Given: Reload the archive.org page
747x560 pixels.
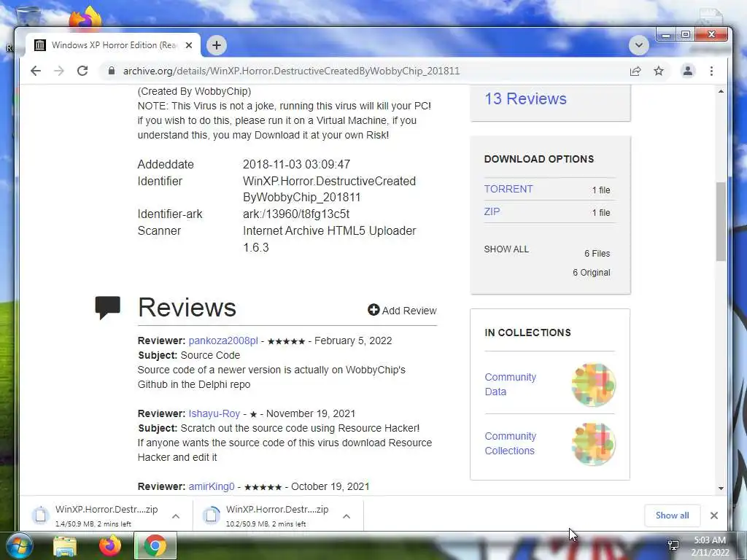Looking at the screenshot, I should (82, 71).
